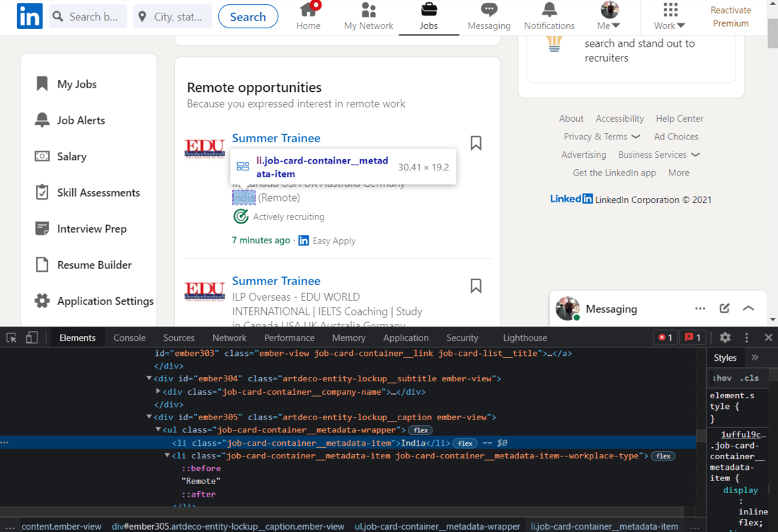
Task: Activate DevTools element inspector tool
Action: 11,337
